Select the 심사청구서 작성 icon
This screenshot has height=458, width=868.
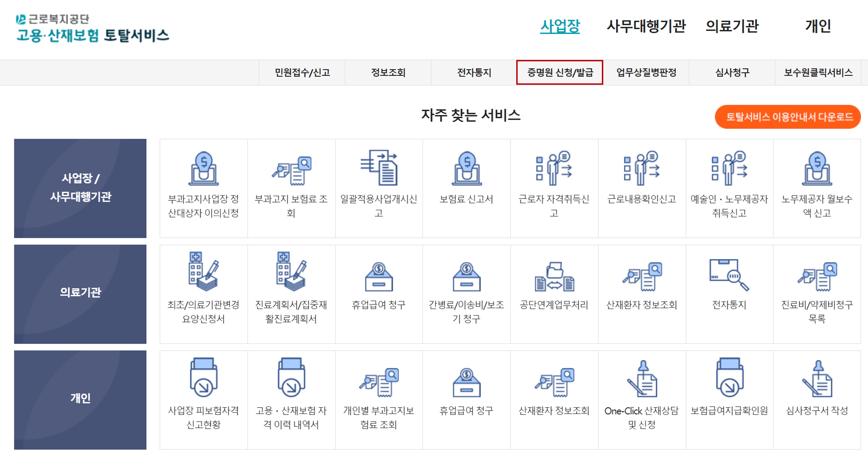(817, 379)
